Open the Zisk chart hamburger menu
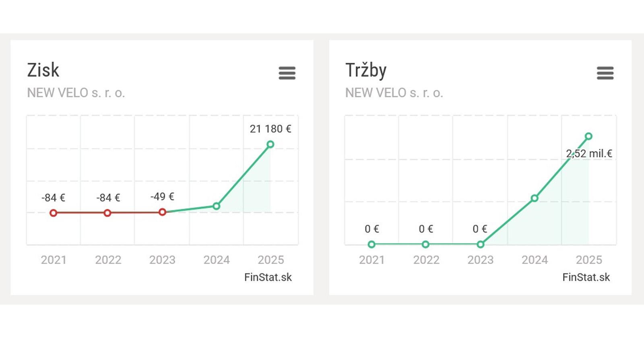Image resolution: width=644 pixels, height=338 pixels. [287, 73]
